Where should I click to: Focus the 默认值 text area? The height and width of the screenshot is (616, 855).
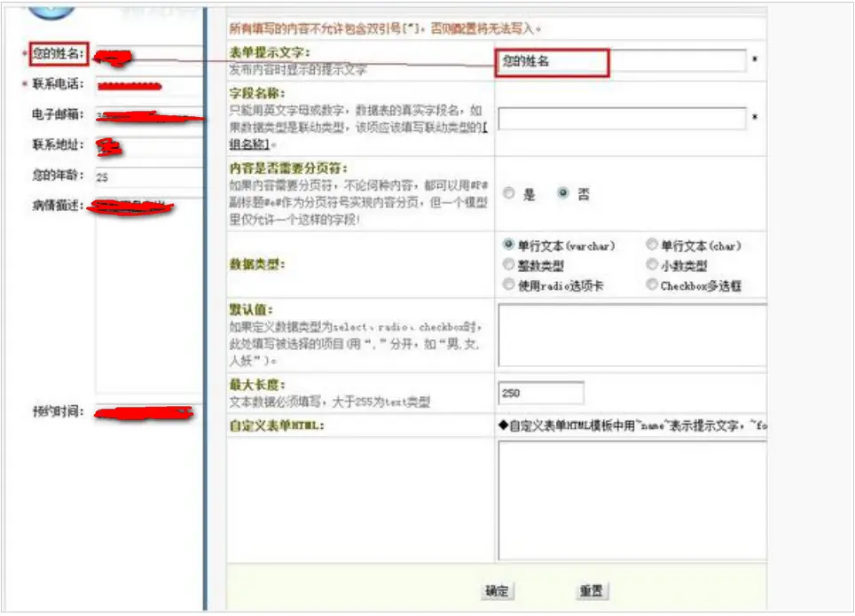point(632,335)
